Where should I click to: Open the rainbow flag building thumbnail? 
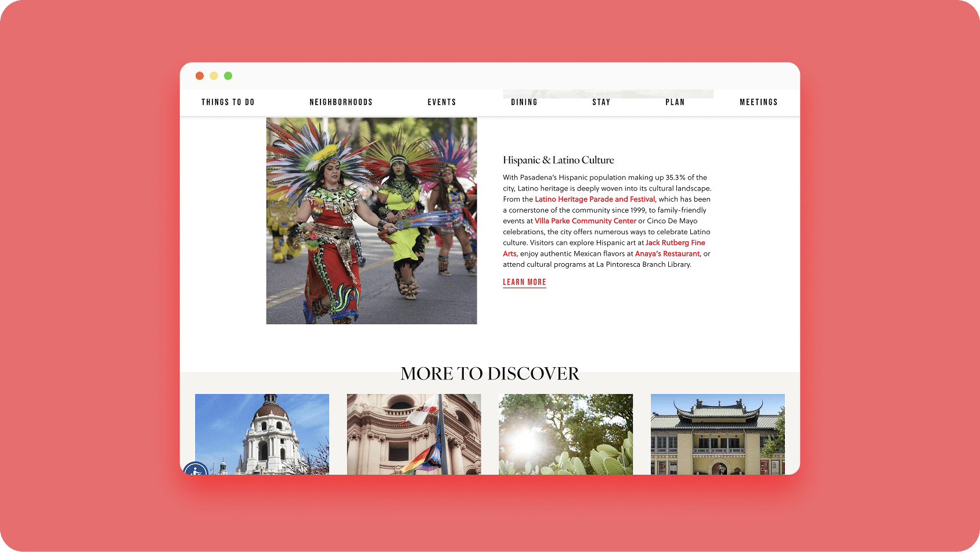414,434
